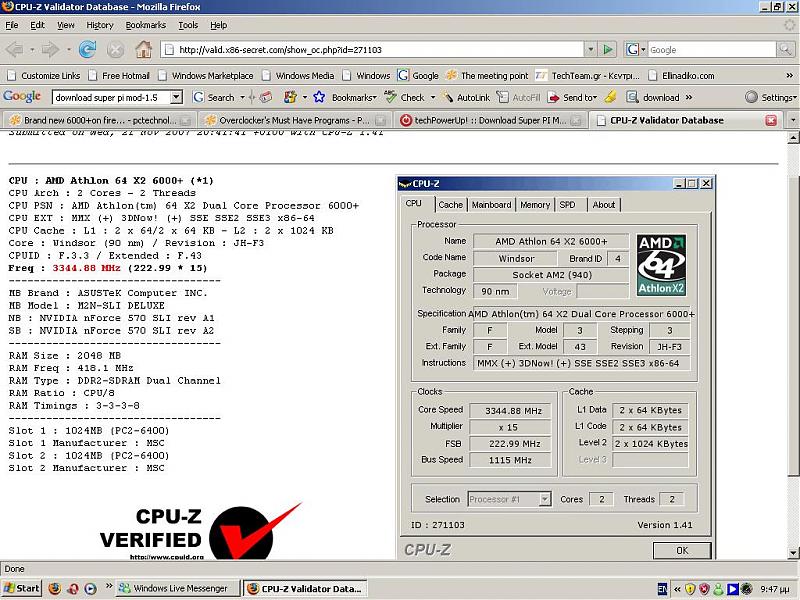Click the AutoFill toolbar button
This screenshot has height=600, width=800.
tap(518, 97)
